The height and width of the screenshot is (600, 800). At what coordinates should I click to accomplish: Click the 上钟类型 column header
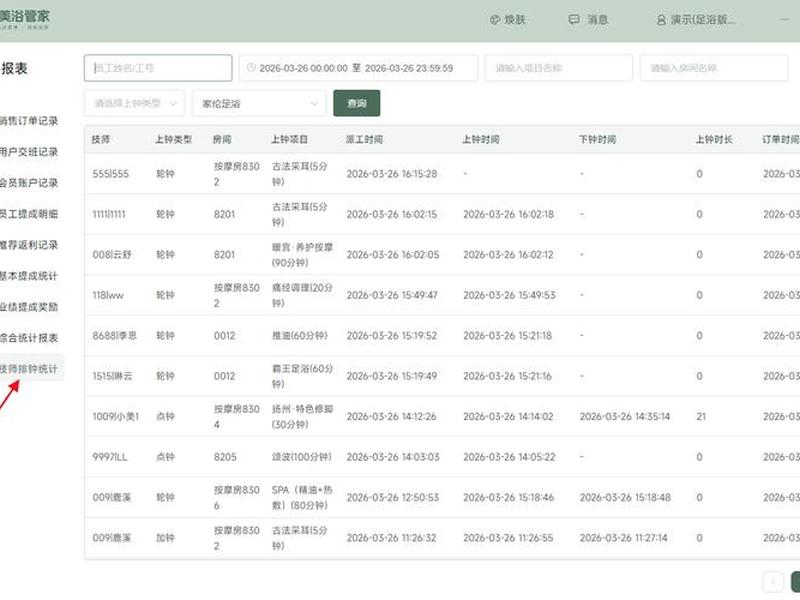click(x=173, y=139)
